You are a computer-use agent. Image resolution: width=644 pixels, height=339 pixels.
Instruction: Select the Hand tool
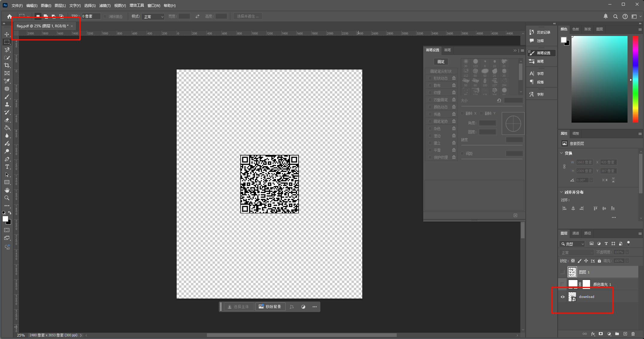point(7,190)
